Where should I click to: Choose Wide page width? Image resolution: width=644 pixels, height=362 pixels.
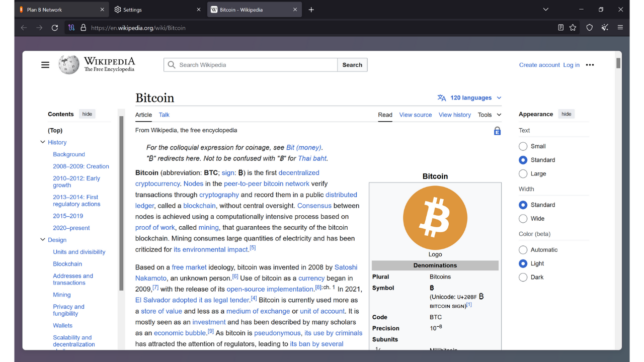[523, 218]
